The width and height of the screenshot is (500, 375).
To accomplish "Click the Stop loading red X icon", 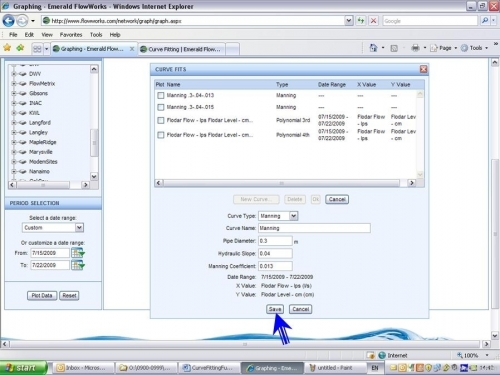I will point(374,21).
